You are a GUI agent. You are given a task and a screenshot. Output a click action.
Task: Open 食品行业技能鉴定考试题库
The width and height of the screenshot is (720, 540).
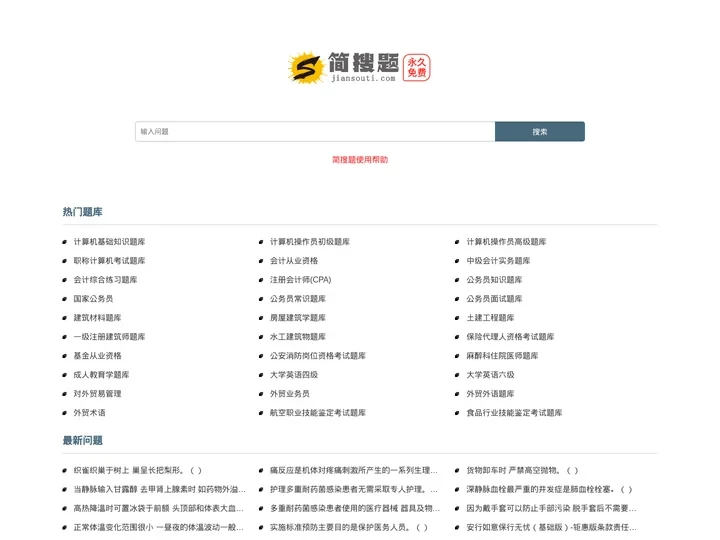pos(514,412)
